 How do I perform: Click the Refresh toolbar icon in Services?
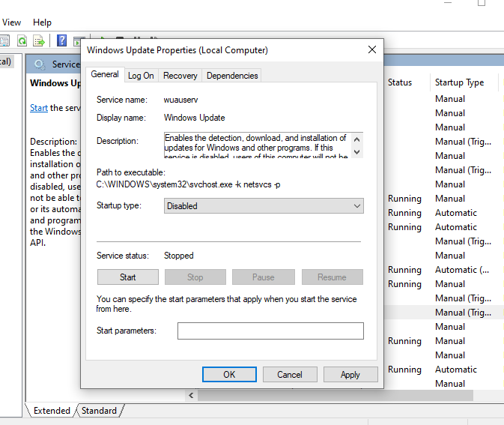coord(22,41)
